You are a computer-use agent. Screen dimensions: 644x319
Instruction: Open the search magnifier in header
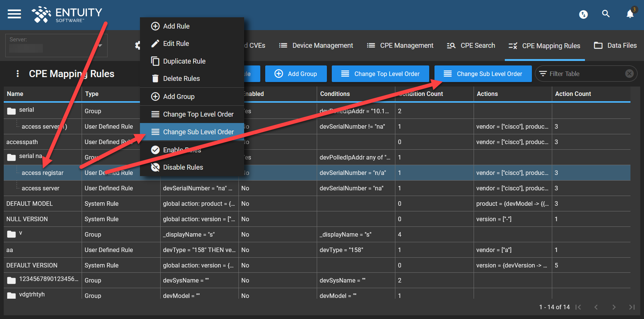tap(606, 14)
